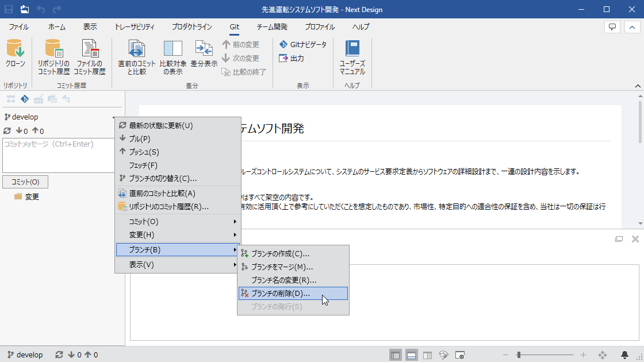Choose 最新の状態に更新(U) in context menu
644x362 pixels.
pos(178,126)
